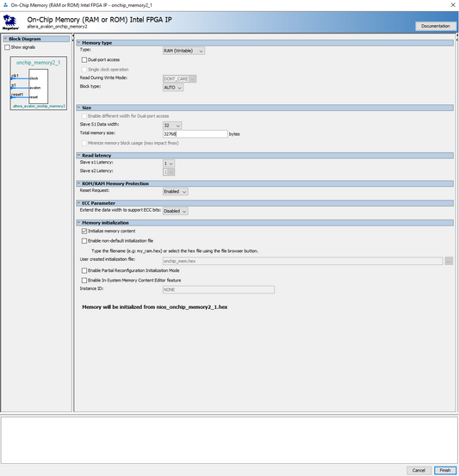Collapse the ROM/RAM Memory Protection section

click(78, 183)
